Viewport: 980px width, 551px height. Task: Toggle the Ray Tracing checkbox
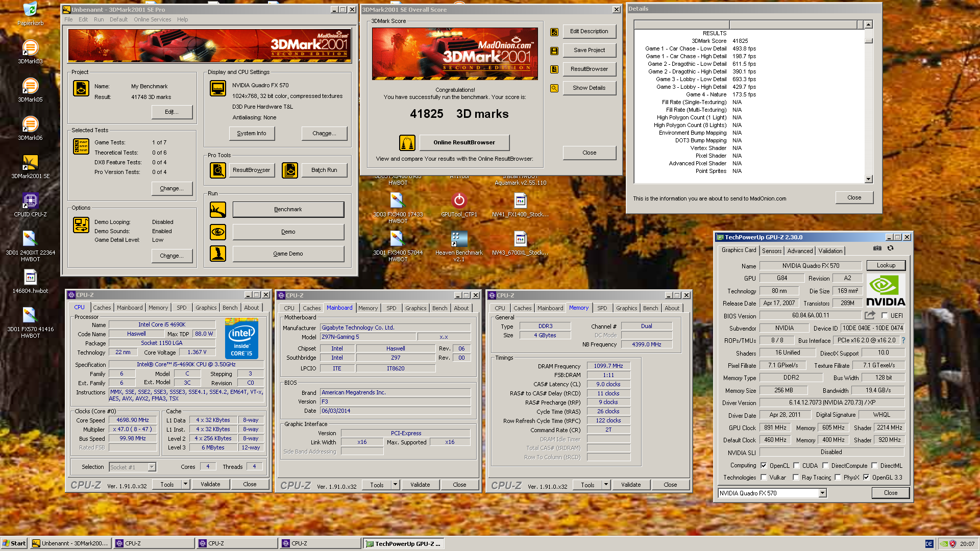pyautogui.click(x=796, y=478)
